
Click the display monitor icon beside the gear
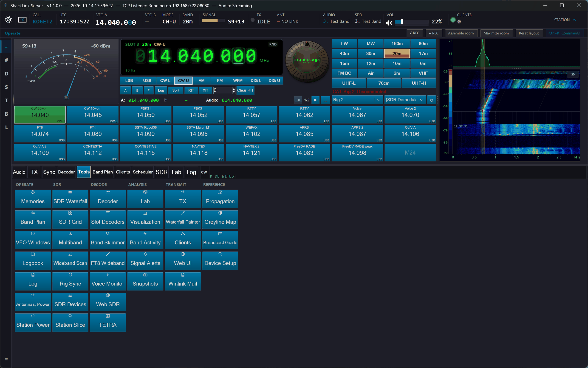[x=22, y=20]
